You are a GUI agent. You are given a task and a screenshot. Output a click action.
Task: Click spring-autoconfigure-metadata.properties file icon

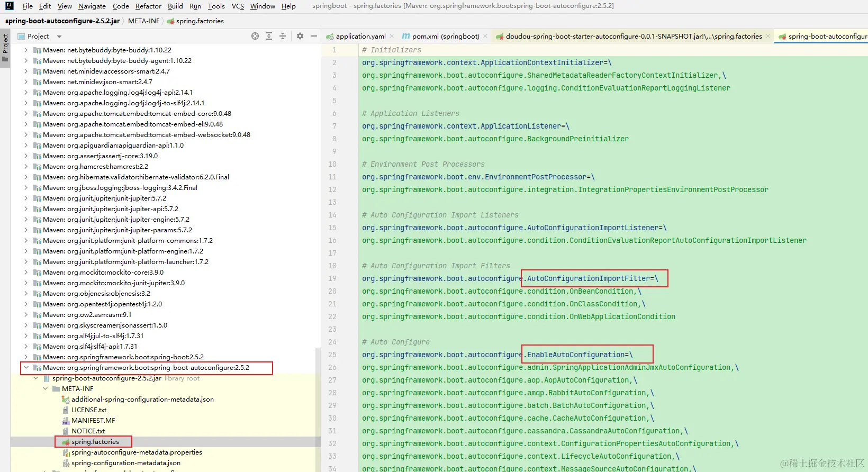(x=66, y=452)
